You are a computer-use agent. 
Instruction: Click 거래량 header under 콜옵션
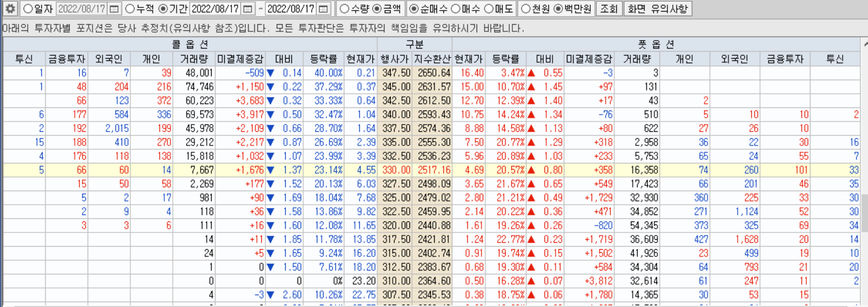tap(194, 59)
